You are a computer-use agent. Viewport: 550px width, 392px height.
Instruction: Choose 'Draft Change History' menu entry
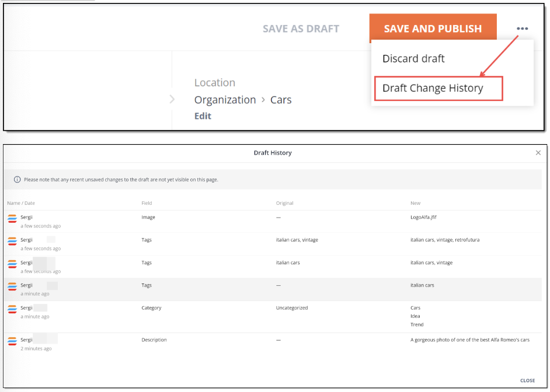432,87
